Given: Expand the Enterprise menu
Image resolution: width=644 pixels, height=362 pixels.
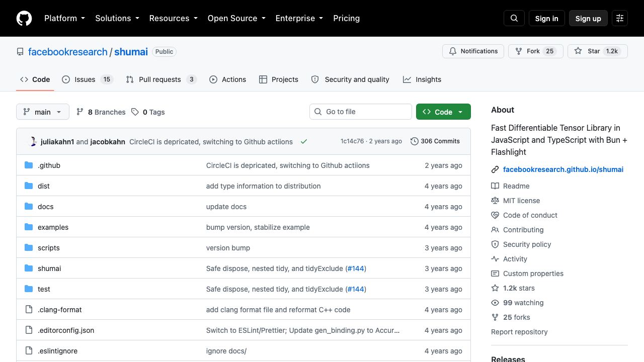Looking at the screenshot, I should click(x=300, y=18).
